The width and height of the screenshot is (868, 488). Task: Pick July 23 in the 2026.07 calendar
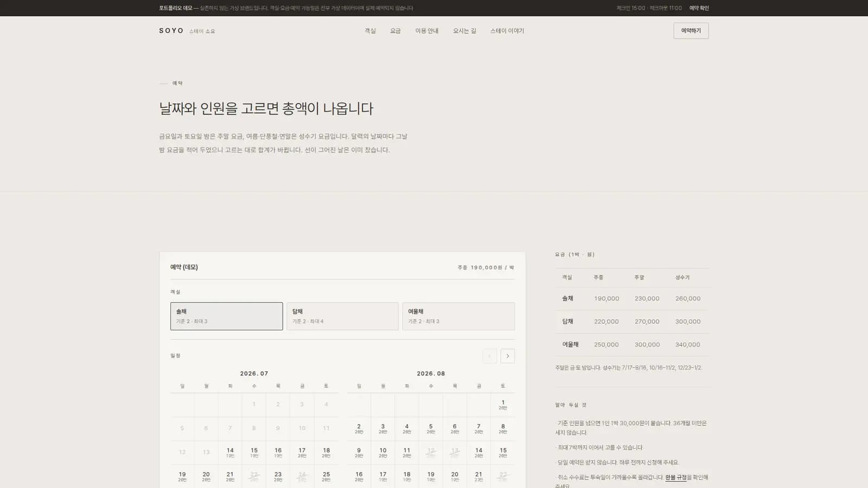pos(278,476)
